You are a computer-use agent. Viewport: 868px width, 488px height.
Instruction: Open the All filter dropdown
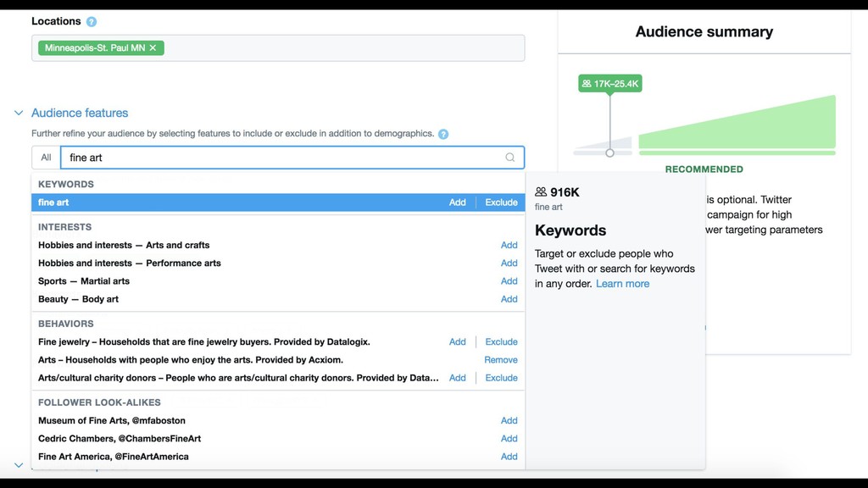click(46, 158)
